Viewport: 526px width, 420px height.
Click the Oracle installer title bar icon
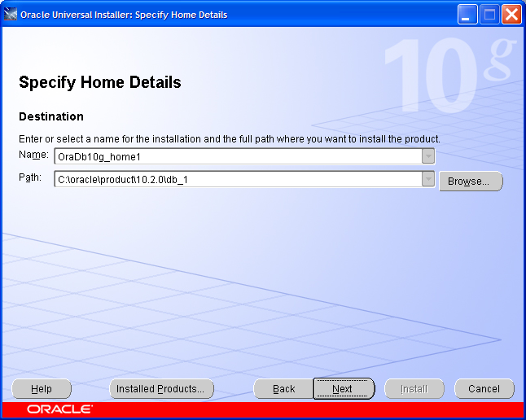pyautogui.click(x=11, y=15)
